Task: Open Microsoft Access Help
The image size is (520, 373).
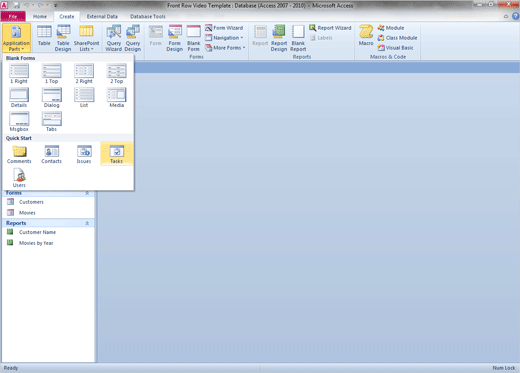Action: (515, 16)
